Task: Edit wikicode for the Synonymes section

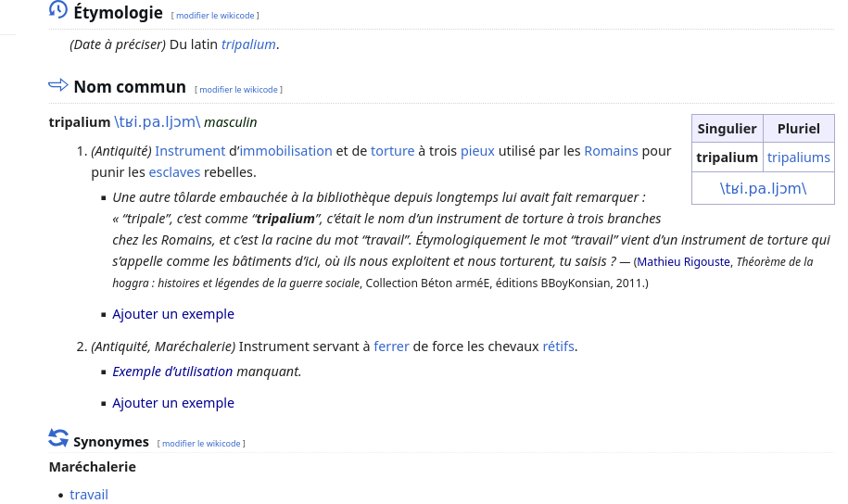Action: point(201,444)
